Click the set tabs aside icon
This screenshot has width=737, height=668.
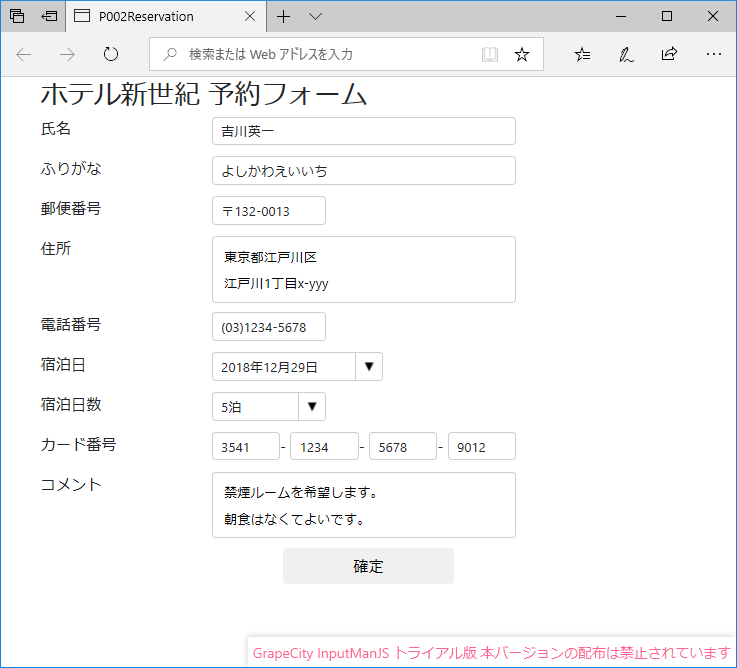[48, 16]
